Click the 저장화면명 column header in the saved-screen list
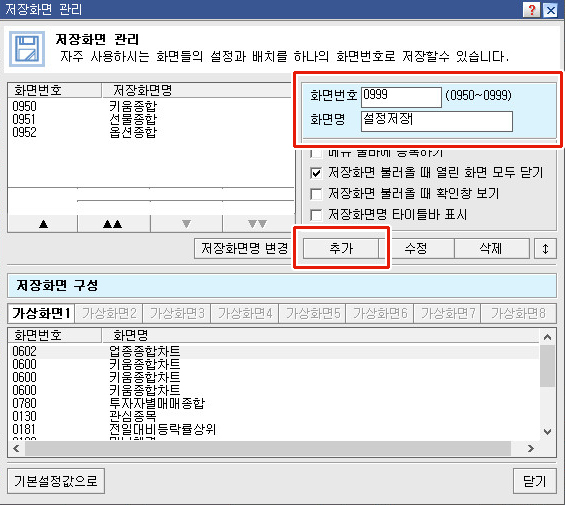Image resolution: width=565 pixels, height=505 pixels. point(198,90)
